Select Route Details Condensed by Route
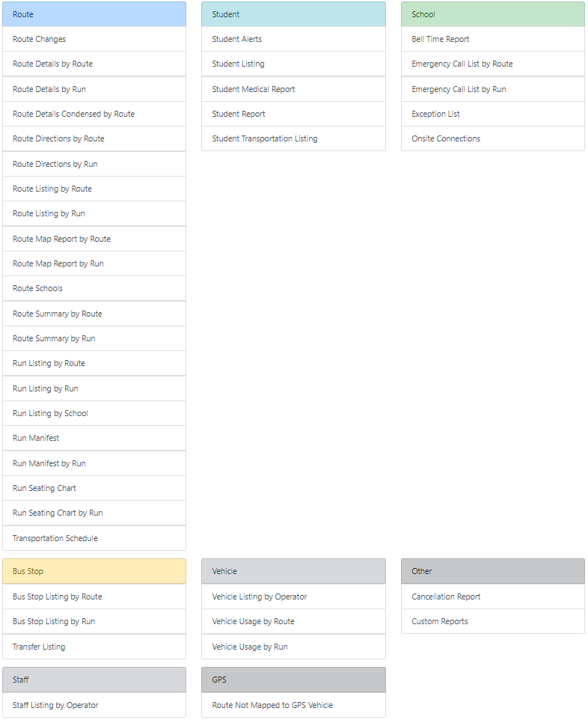Viewport: 588px width, 720px height. pos(73,114)
